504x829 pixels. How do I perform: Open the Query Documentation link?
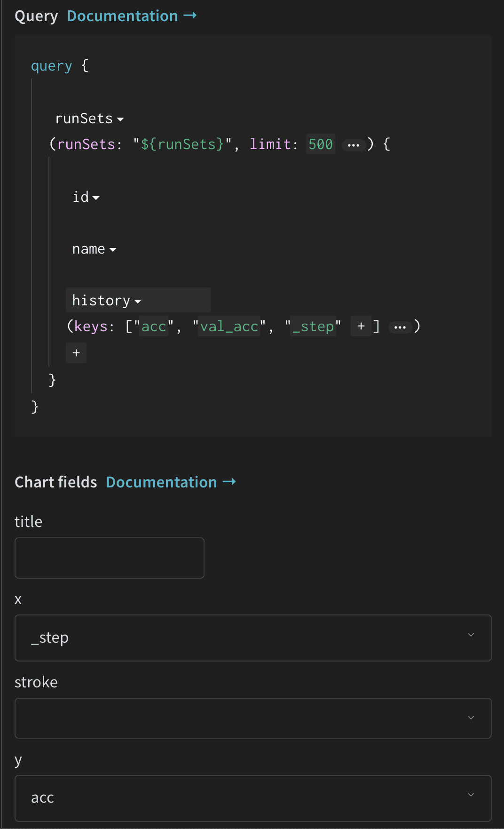click(x=131, y=16)
